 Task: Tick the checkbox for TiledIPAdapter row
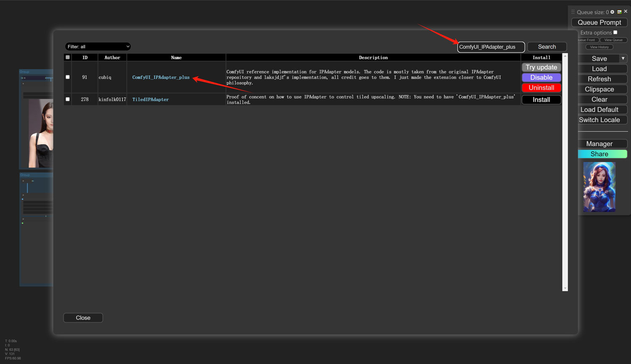coord(68,99)
